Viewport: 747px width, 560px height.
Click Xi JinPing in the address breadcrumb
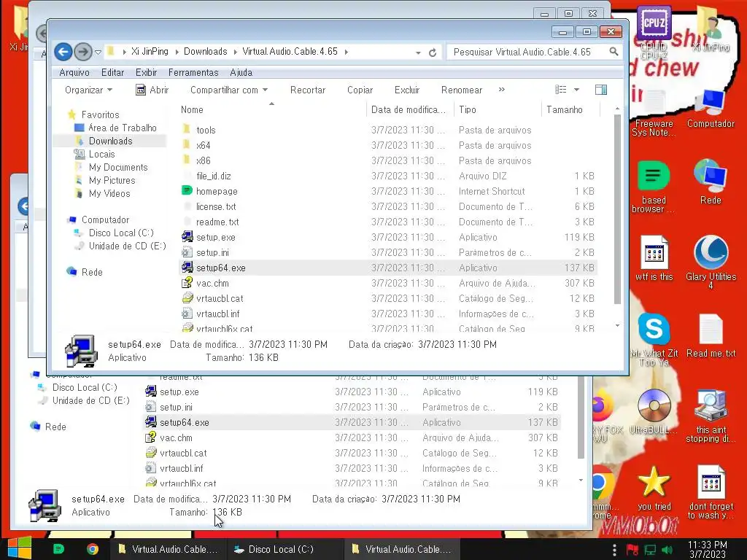pos(150,52)
